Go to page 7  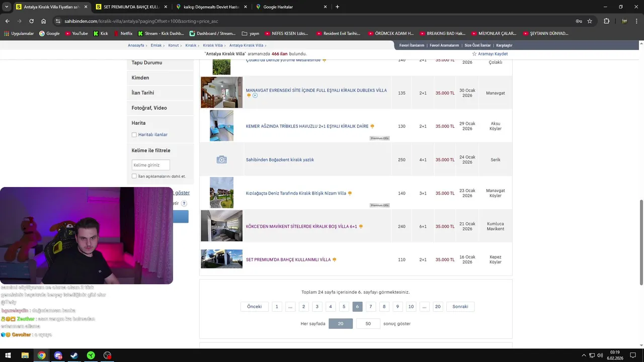click(371, 307)
